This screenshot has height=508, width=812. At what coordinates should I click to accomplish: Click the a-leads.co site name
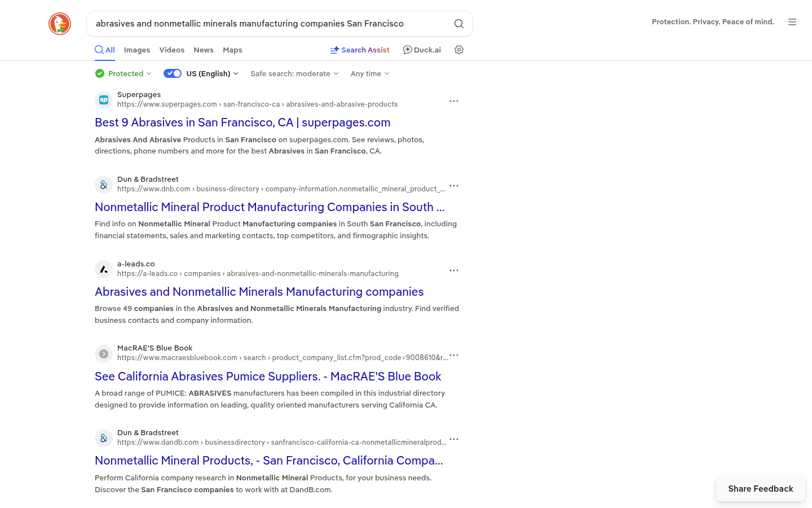136,264
